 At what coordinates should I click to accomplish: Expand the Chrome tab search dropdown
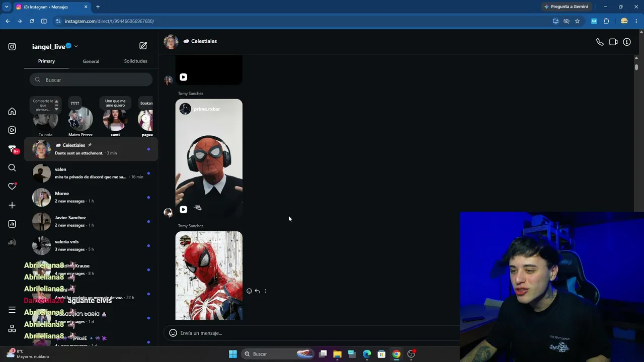pos(7,7)
